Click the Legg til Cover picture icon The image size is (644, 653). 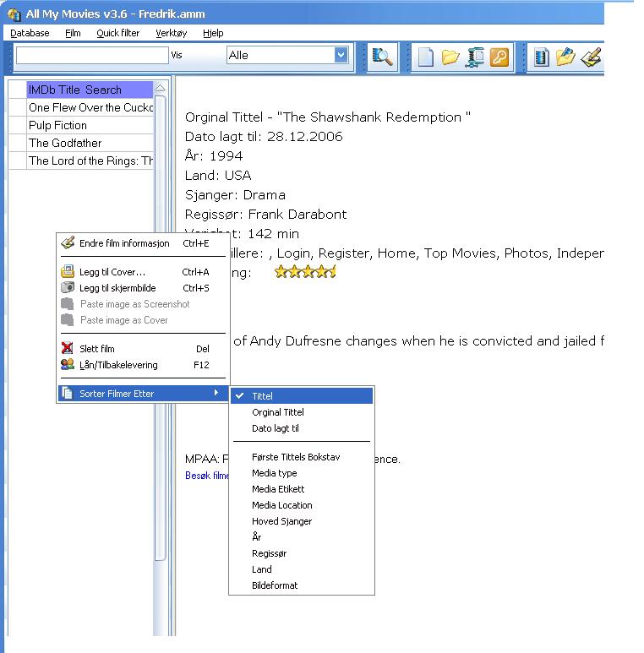point(68,271)
